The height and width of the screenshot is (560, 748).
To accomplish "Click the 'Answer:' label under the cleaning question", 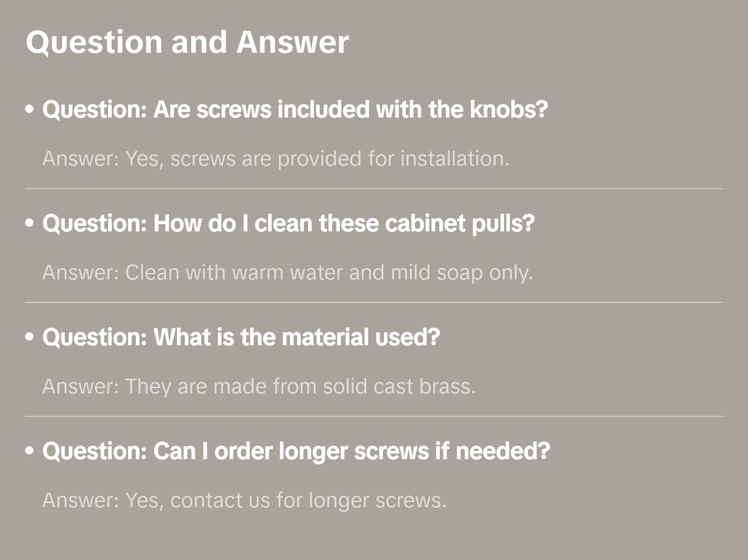I will tap(81, 273).
